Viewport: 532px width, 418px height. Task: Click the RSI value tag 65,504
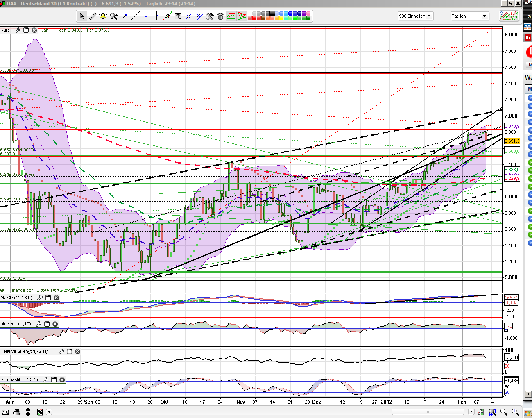pyautogui.click(x=512, y=357)
